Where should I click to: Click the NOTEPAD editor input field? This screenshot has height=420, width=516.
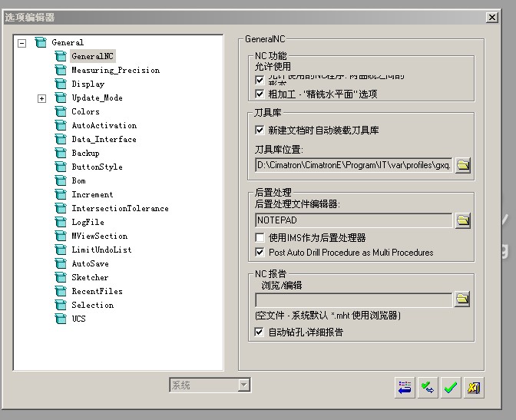pos(354,220)
